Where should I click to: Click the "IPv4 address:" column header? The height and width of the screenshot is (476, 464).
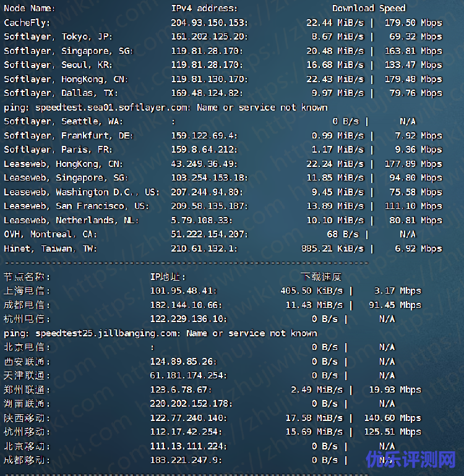click(x=204, y=9)
